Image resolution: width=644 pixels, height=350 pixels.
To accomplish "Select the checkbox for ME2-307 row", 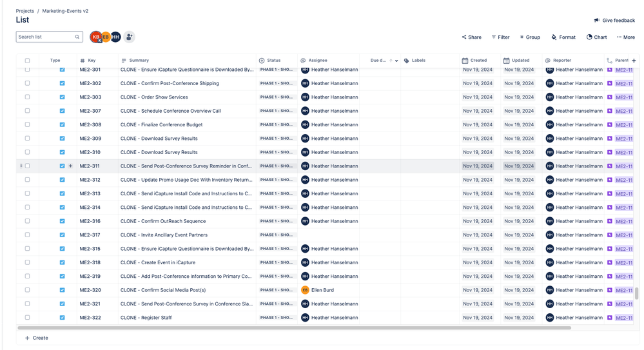I will (x=27, y=111).
